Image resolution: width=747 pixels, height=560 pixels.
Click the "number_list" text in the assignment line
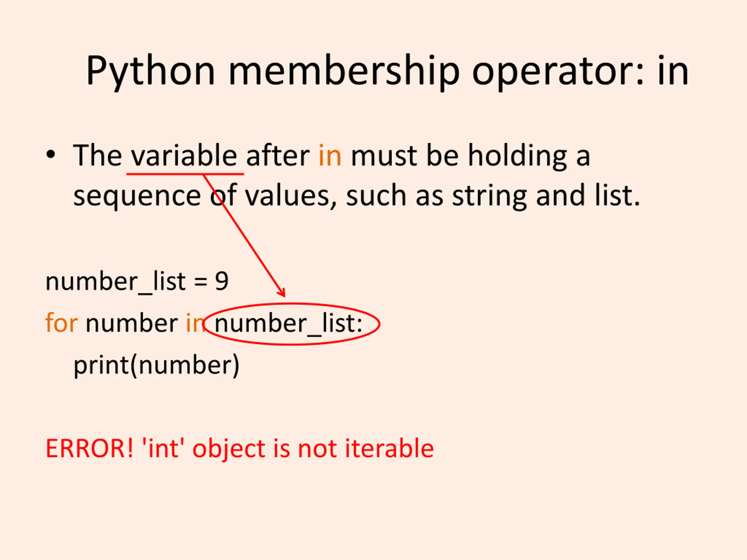pos(115,281)
